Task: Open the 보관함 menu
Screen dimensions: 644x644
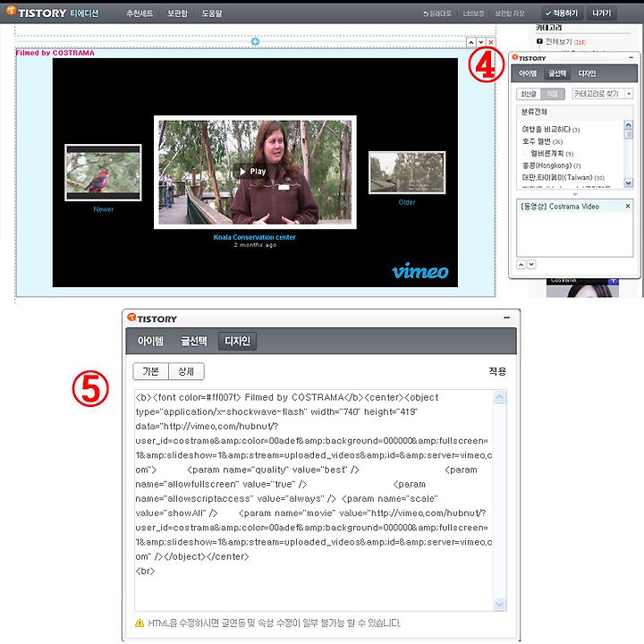Action: (177, 13)
